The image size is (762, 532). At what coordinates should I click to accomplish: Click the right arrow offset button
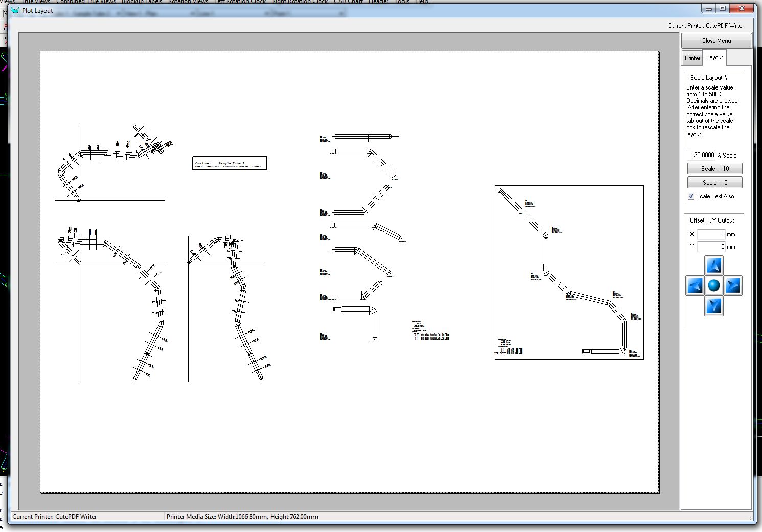(733, 285)
